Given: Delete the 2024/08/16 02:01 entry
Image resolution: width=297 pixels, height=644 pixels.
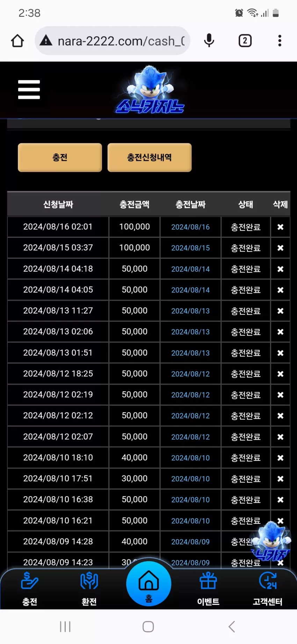Looking at the screenshot, I should pos(280,227).
